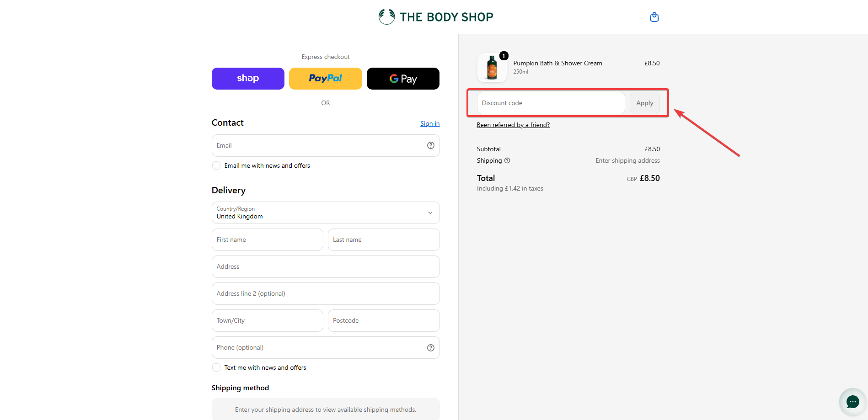The image size is (868, 420).
Task: Tick Email me with news and offers
Action: pos(216,165)
